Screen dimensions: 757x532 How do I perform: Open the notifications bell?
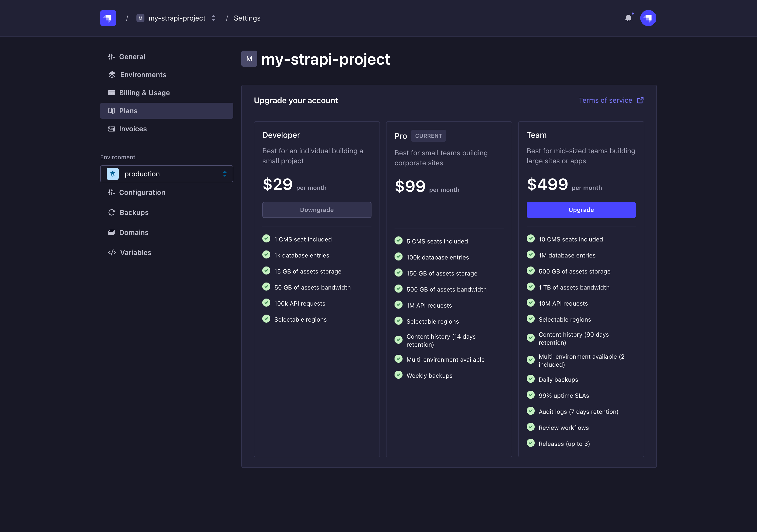(x=629, y=18)
